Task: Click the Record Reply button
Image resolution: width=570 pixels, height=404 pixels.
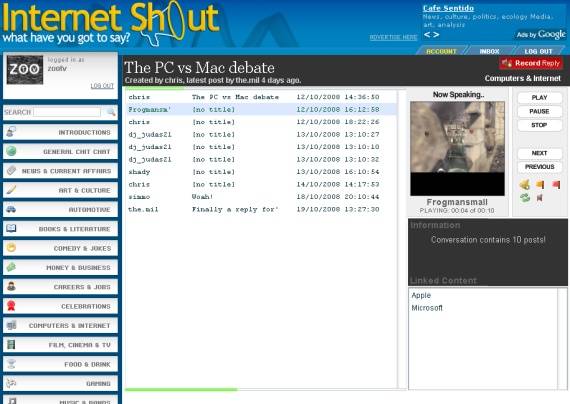Action: click(x=531, y=63)
